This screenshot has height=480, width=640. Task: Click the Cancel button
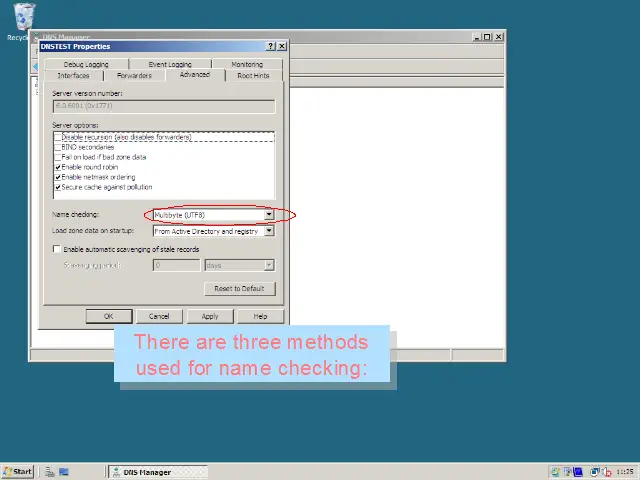pos(159,316)
